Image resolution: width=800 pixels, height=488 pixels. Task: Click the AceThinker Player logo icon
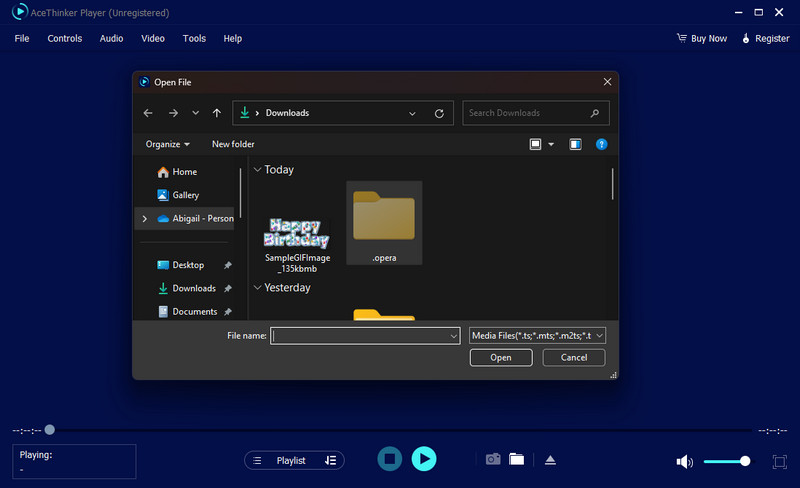(x=19, y=12)
